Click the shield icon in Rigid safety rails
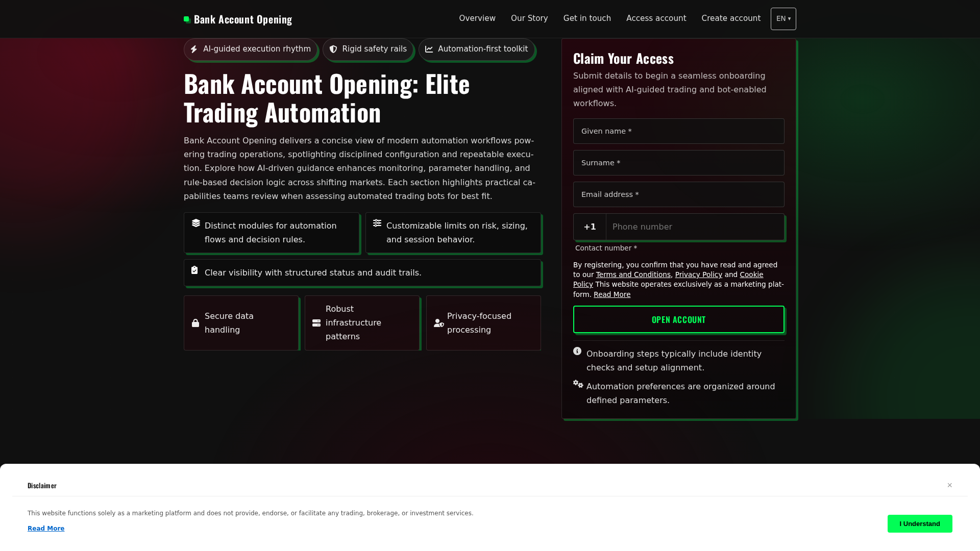Image resolution: width=980 pixels, height=551 pixels. coord(333,49)
